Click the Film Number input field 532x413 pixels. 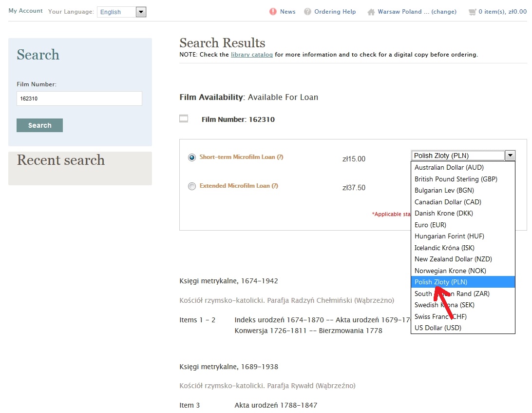tap(79, 98)
